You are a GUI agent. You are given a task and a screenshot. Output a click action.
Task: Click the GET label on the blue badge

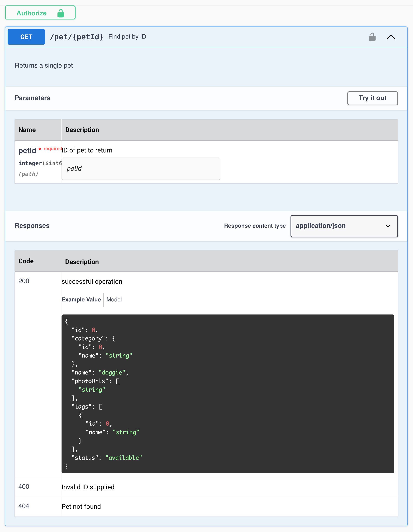pyautogui.click(x=26, y=37)
